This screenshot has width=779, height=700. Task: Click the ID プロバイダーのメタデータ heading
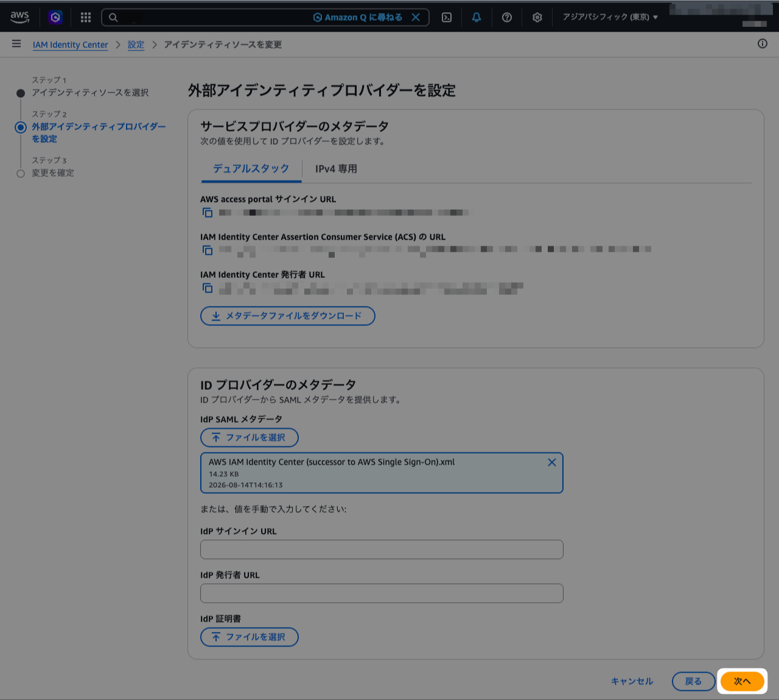[278, 384]
